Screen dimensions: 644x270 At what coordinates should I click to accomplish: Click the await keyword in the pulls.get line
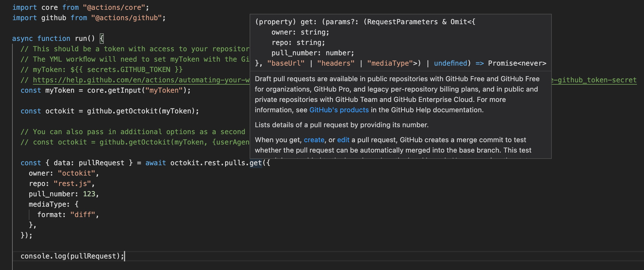point(156,163)
